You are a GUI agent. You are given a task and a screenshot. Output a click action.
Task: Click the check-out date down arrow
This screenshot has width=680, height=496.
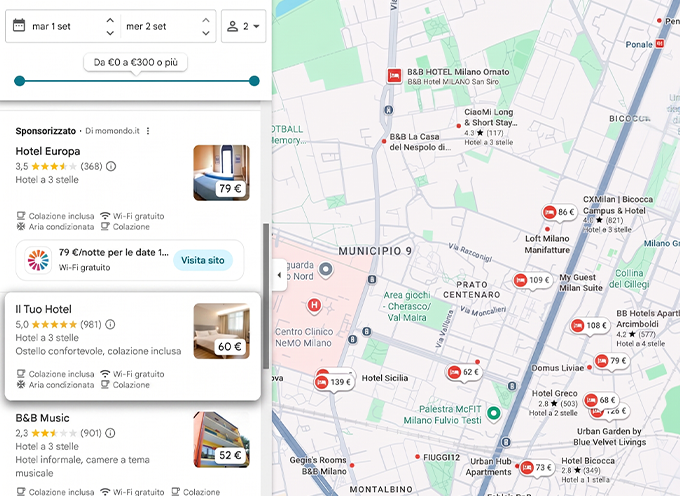[206, 33]
